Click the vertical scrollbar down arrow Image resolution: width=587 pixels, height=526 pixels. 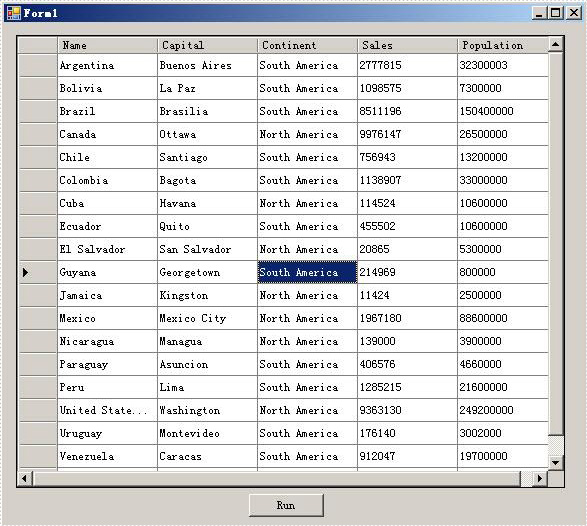556,463
